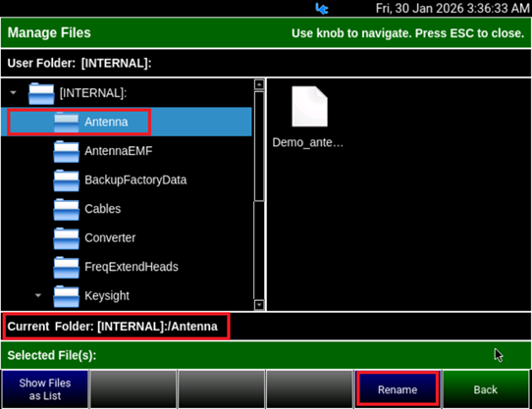Click the Rename softkey
532x409 pixels.
(398, 389)
